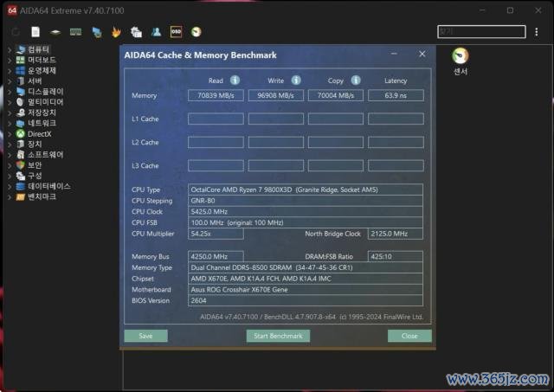Click the Start Benchmark button
Viewport: 554px width, 392px height.
coord(278,336)
